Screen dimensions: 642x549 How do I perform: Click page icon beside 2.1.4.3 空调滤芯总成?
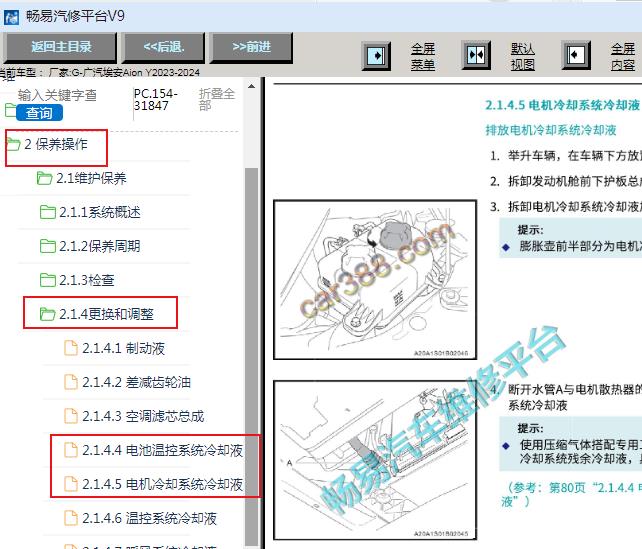[71, 416]
